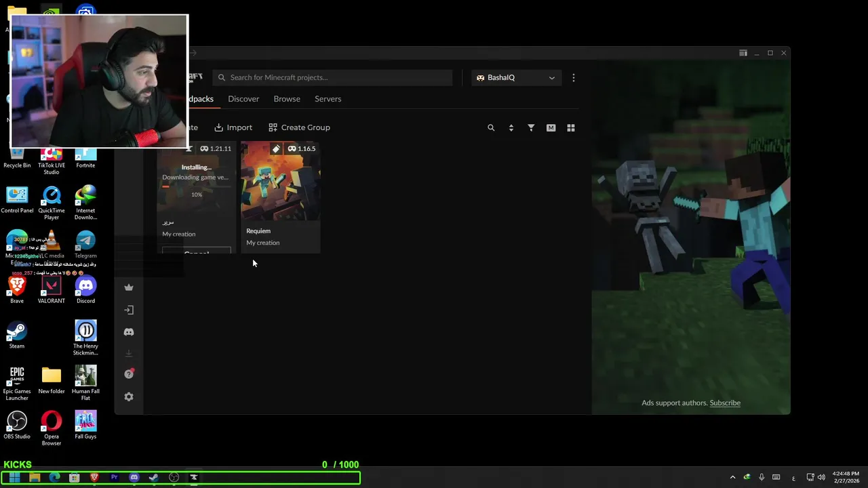Open the filter funnel icon

pyautogui.click(x=531, y=127)
